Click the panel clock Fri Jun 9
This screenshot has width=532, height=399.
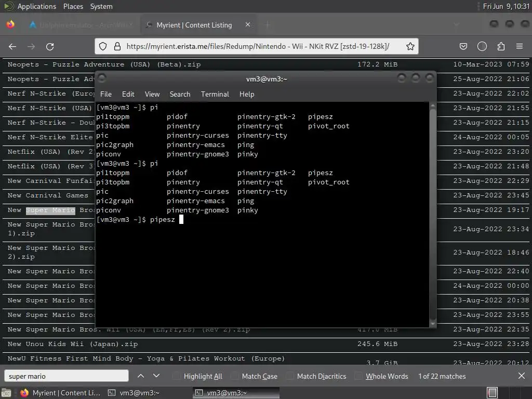(506, 6)
